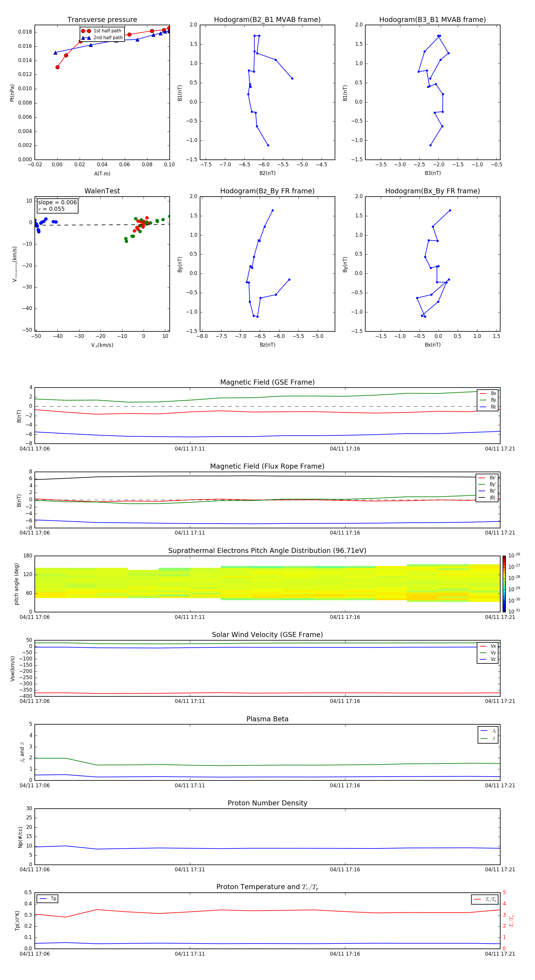Click the 'Bz(nT)' x-axis label
The width and height of the screenshot is (535, 980).
267,345
